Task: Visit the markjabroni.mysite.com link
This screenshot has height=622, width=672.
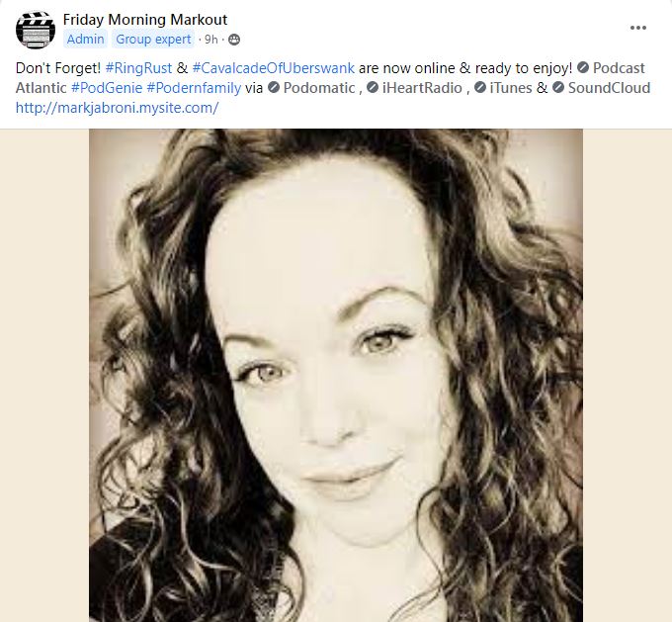Action: click(x=117, y=108)
